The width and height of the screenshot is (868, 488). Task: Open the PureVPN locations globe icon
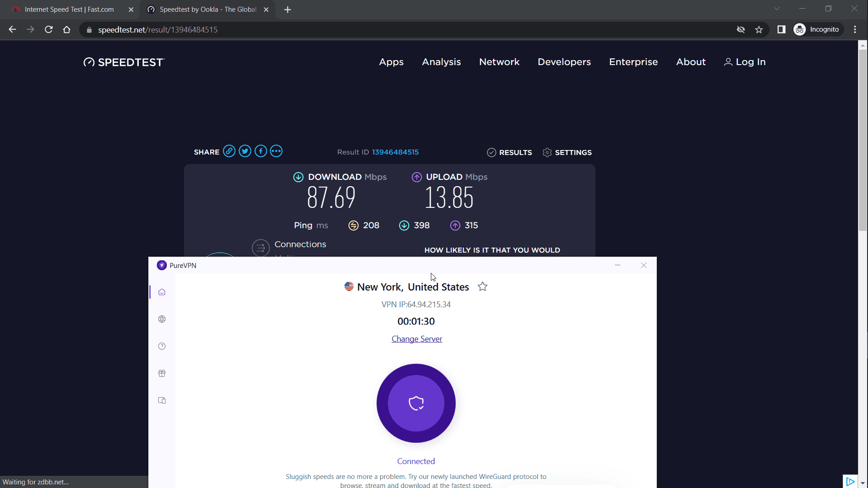click(x=162, y=319)
